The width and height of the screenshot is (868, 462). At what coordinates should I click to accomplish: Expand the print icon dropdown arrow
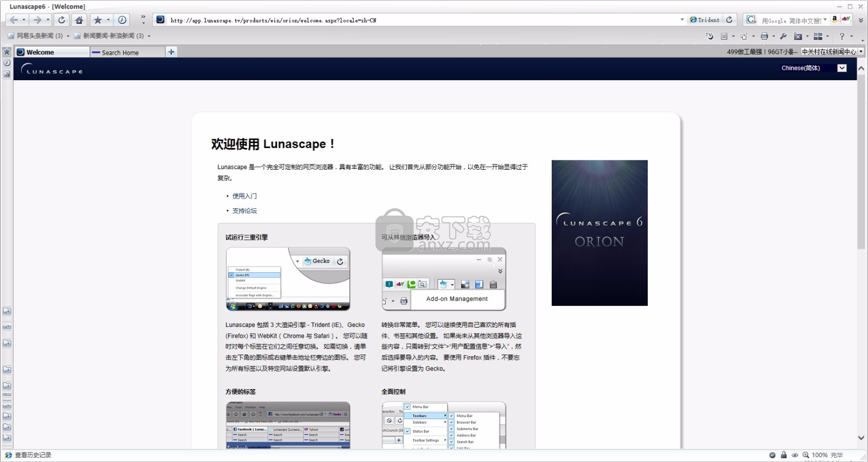(774, 36)
